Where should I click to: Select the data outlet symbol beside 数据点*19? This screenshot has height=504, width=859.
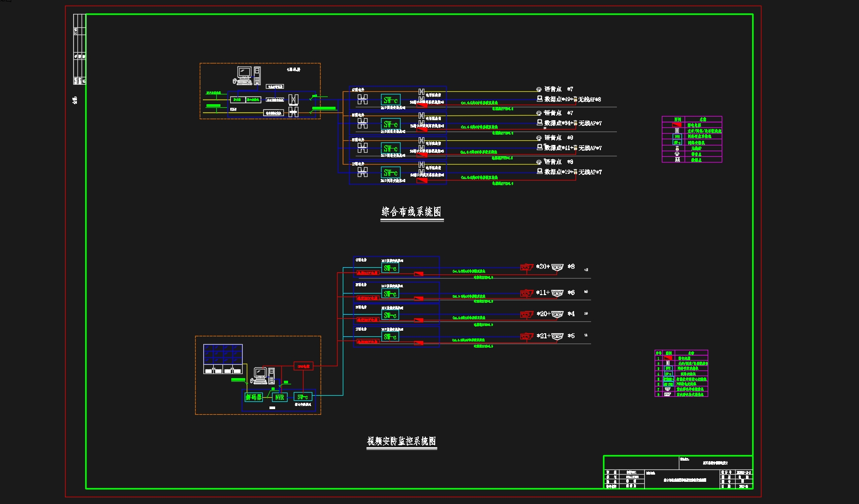(x=539, y=171)
